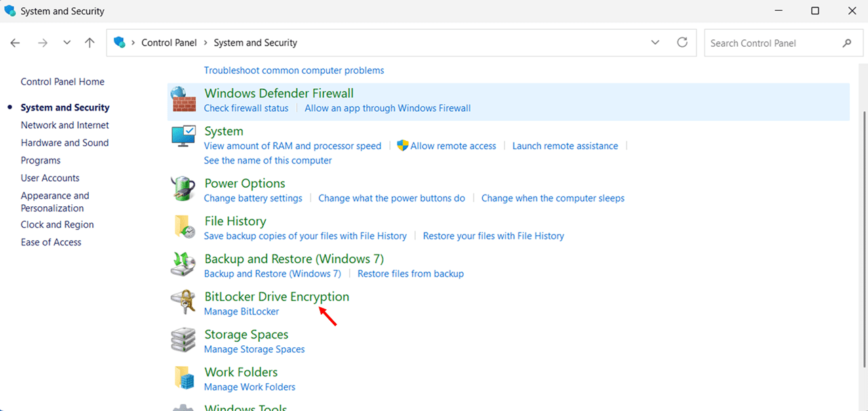Click the Work Folders icon

182,378
